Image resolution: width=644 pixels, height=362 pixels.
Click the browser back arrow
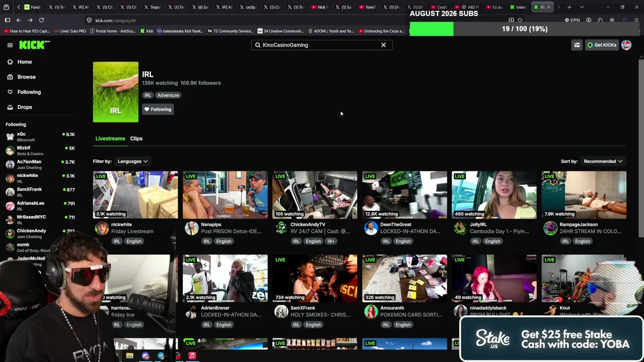click(x=19, y=20)
